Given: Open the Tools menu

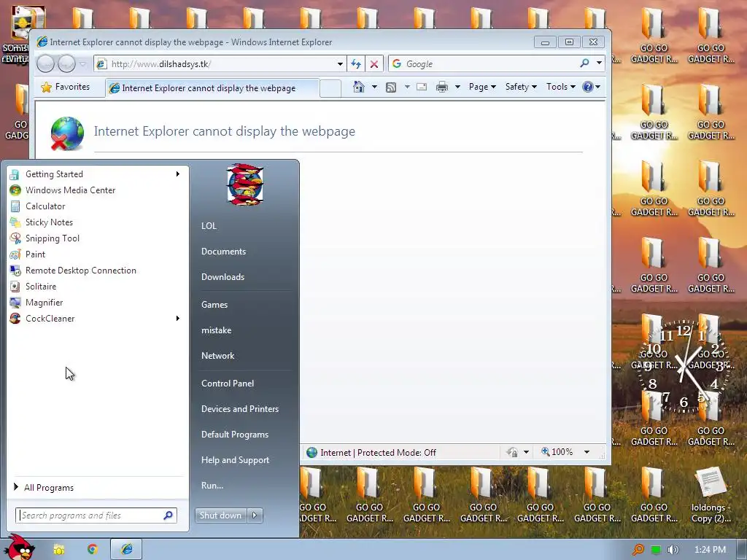Looking at the screenshot, I should 561,87.
